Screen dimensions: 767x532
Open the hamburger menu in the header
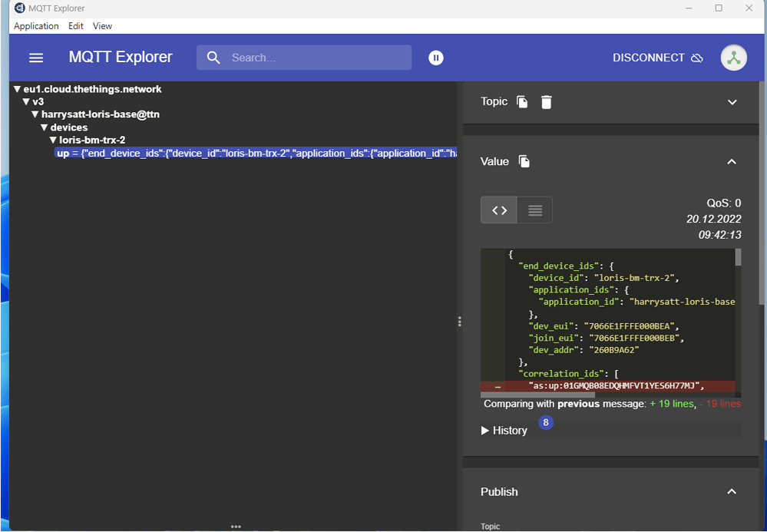(36, 58)
